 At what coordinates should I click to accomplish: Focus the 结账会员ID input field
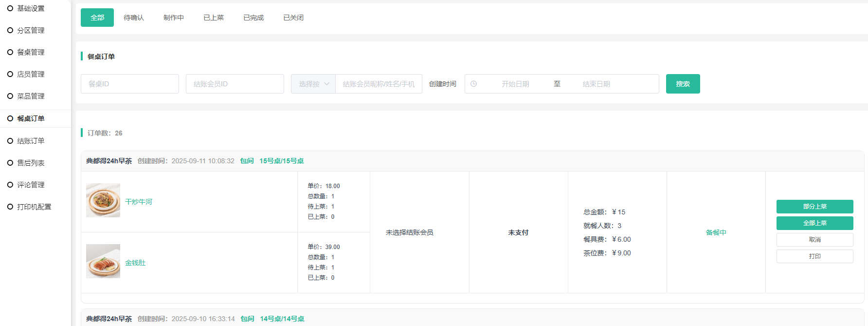pyautogui.click(x=235, y=84)
